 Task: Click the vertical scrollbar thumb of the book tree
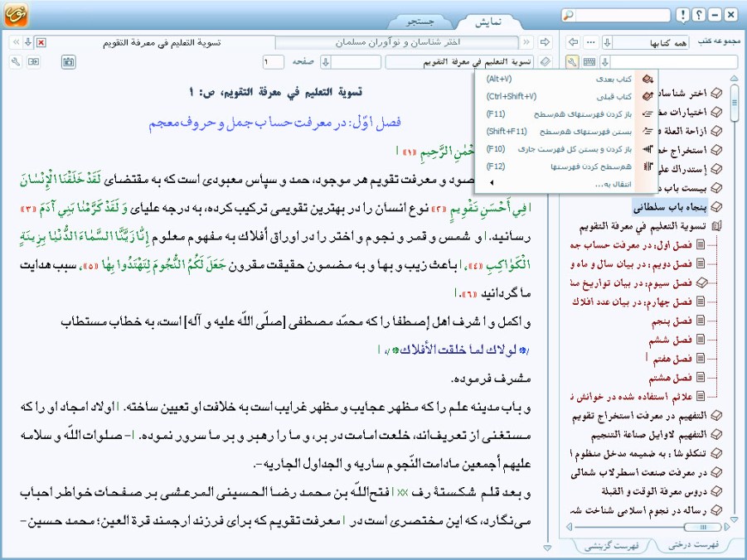[734, 102]
